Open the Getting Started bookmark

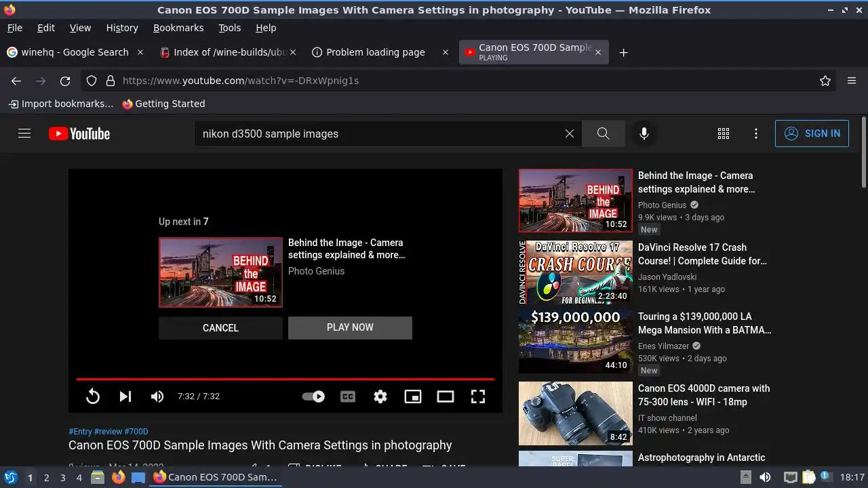[x=163, y=104]
